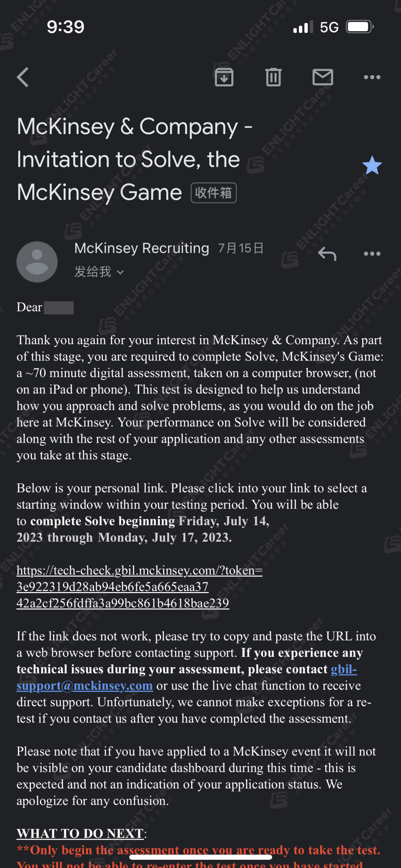Tap the WHAT TO DO NEXT heading
Image resolution: width=401 pixels, height=868 pixels.
coord(80,833)
